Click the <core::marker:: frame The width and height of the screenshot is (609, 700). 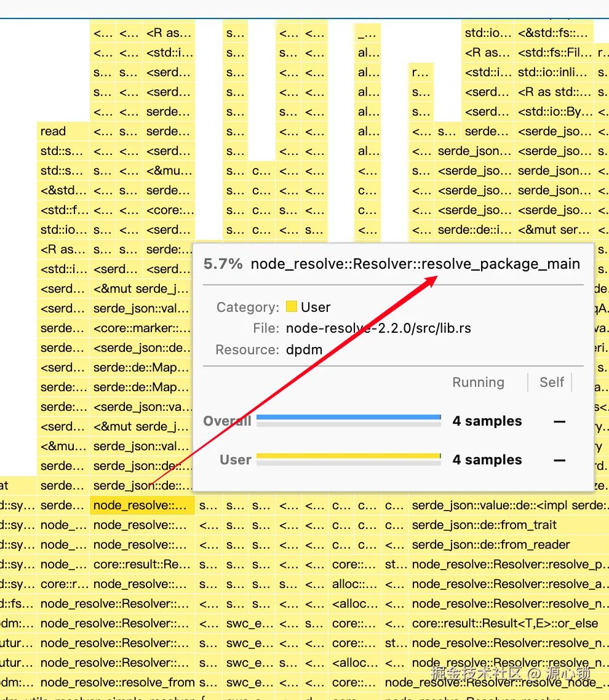coord(142,328)
